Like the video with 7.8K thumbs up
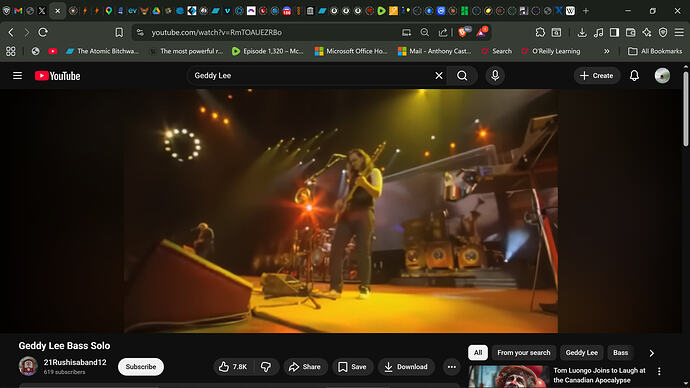 point(233,366)
